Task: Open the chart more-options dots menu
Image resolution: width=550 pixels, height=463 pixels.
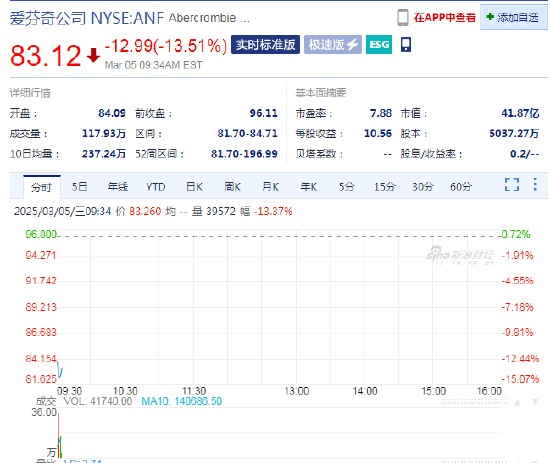Action: pos(535,184)
